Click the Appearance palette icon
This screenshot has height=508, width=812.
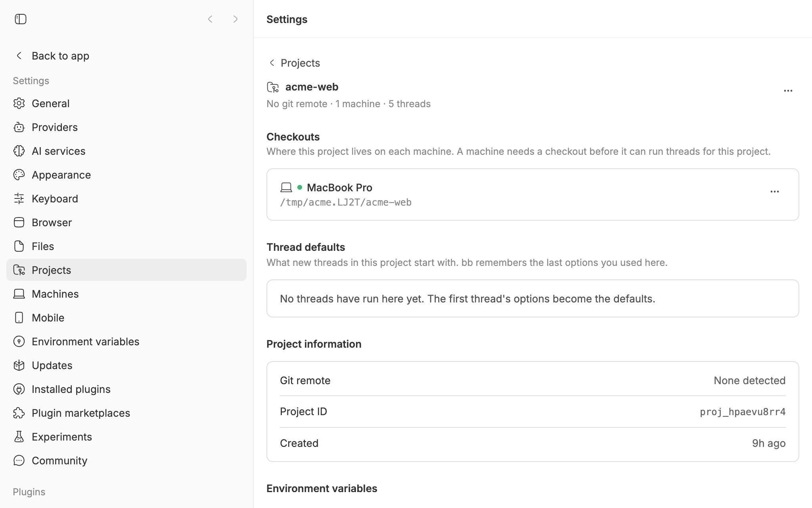pos(19,175)
